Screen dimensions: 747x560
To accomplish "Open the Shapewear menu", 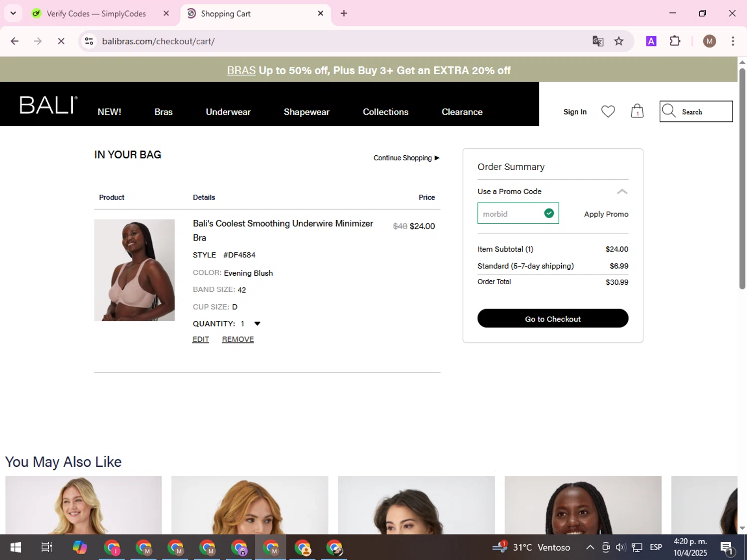I will coord(306,112).
